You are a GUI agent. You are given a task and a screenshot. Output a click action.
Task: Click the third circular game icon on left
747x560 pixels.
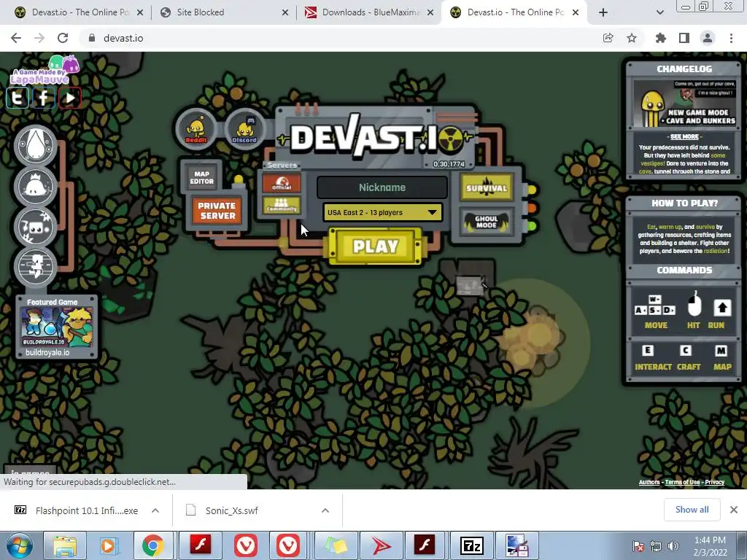(35, 227)
